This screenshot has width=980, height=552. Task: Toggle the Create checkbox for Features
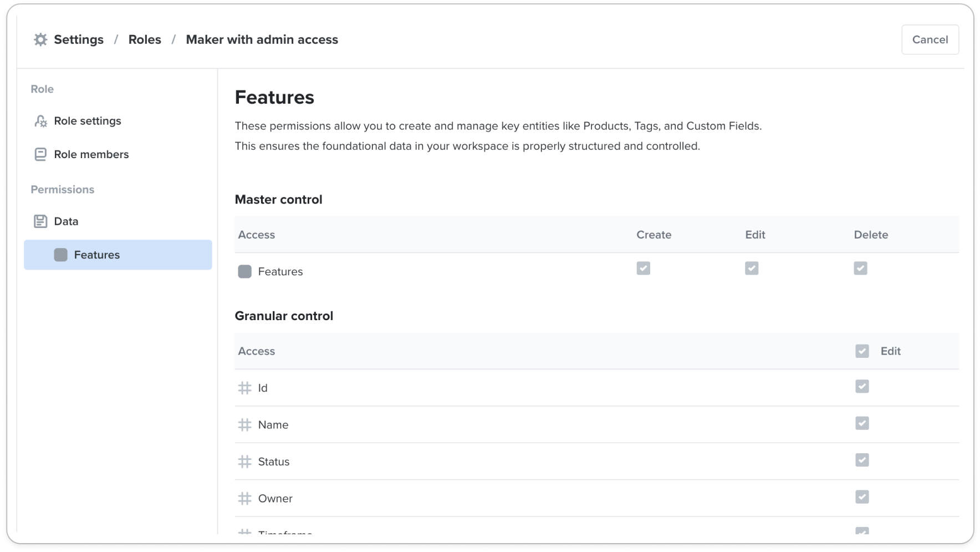coord(643,269)
